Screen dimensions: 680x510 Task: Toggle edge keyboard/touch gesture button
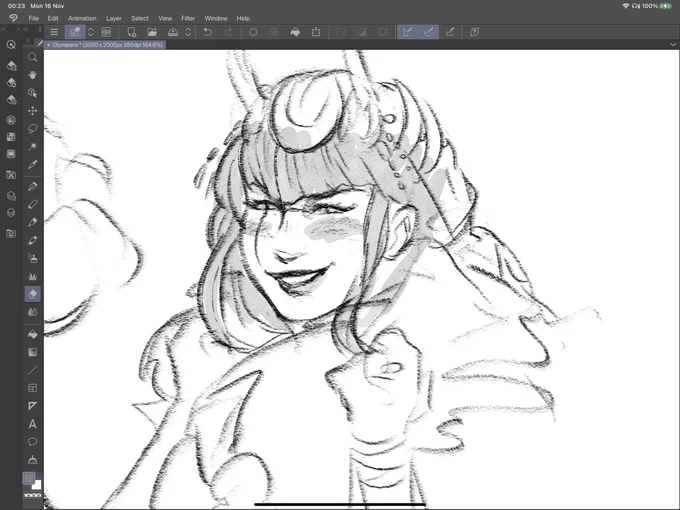pos(75,32)
